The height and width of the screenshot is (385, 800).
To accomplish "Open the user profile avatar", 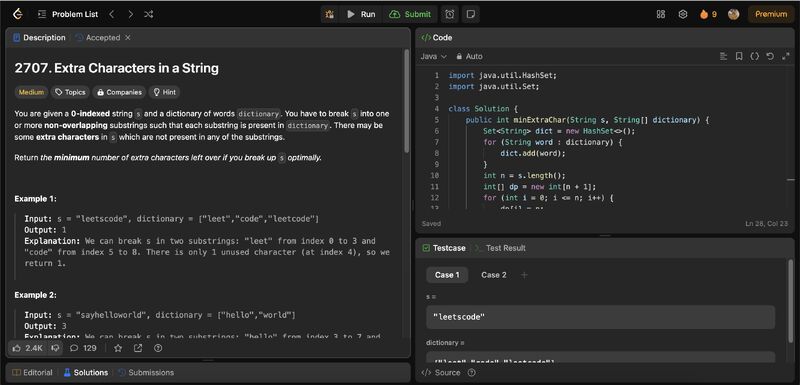I will click(734, 14).
